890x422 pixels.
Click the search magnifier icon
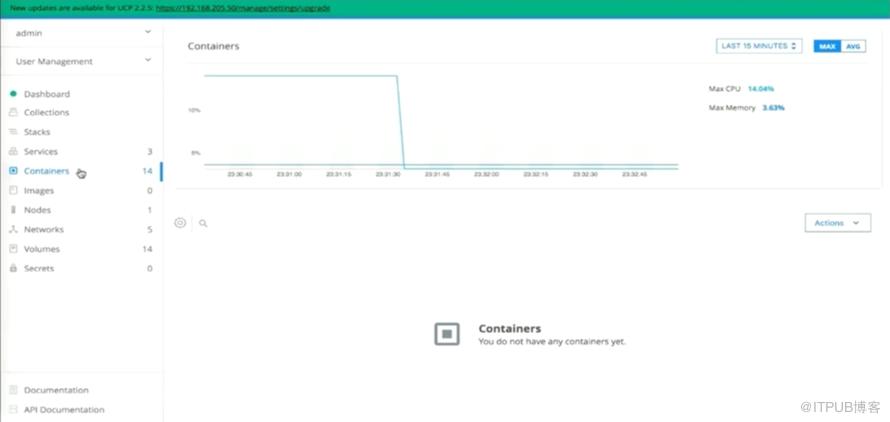pos(203,224)
